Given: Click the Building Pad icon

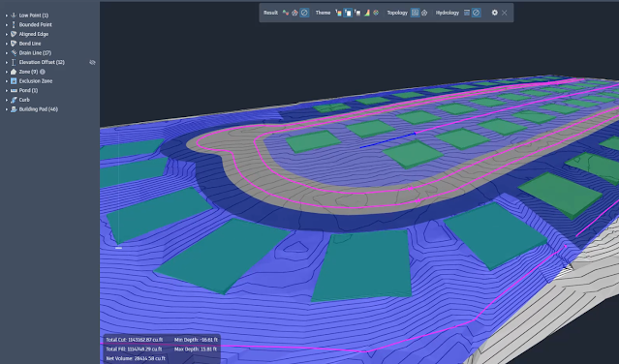Looking at the screenshot, I should click(14, 109).
